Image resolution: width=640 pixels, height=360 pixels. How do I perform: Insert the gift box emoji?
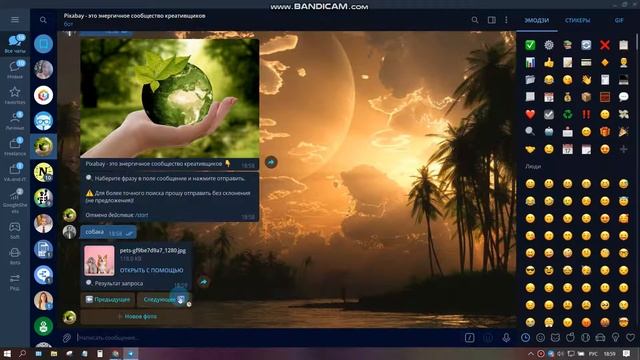click(x=605, y=131)
